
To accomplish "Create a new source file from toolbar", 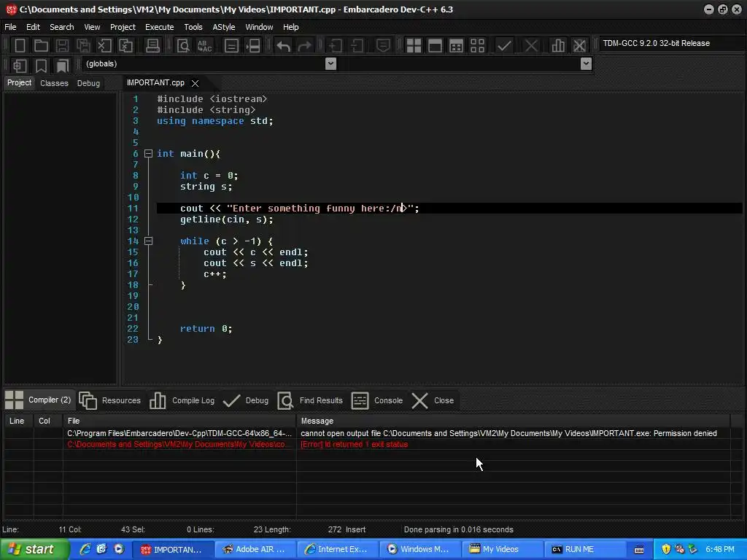I will coord(20,46).
